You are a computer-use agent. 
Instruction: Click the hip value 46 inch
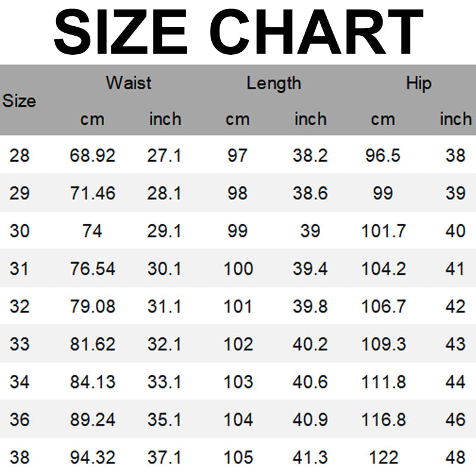pos(455,419)
